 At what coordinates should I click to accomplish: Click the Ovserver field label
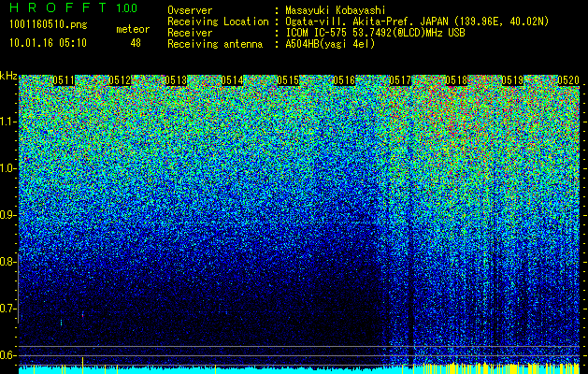tap(190, 10)
